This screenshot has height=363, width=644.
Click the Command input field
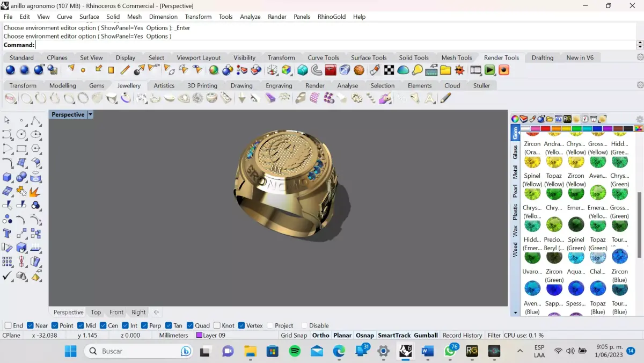(335, 45)
